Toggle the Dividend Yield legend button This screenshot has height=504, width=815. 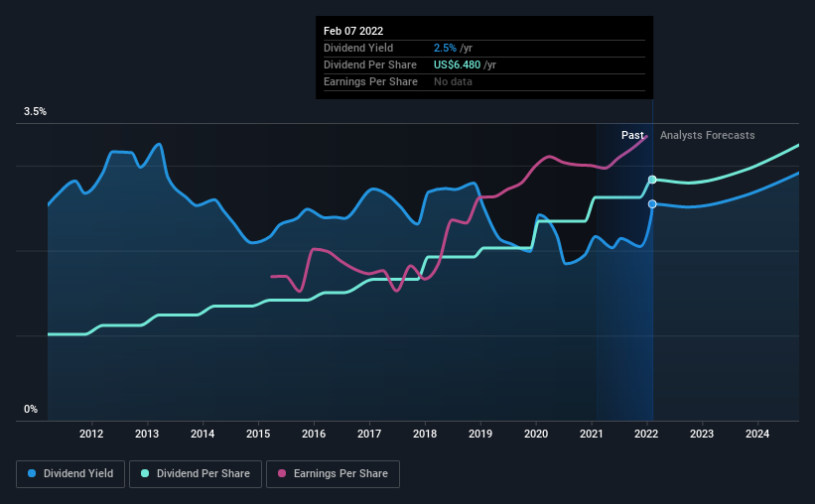coord(70,474)
